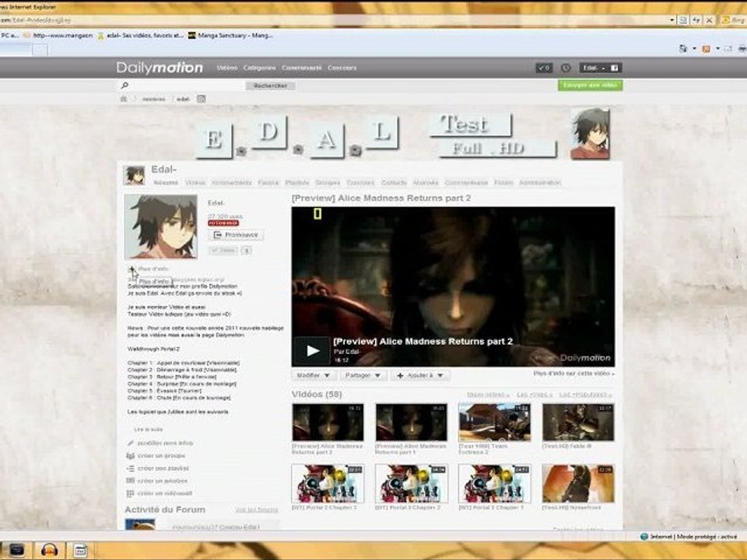Click the video title link above the player
Image resolution: width=747 pixels, height=560 pixels.
coord(381,198)
